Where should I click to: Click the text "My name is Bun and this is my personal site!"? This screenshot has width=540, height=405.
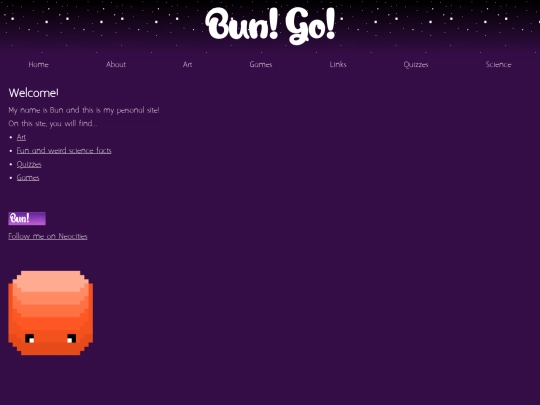(84, 110)
